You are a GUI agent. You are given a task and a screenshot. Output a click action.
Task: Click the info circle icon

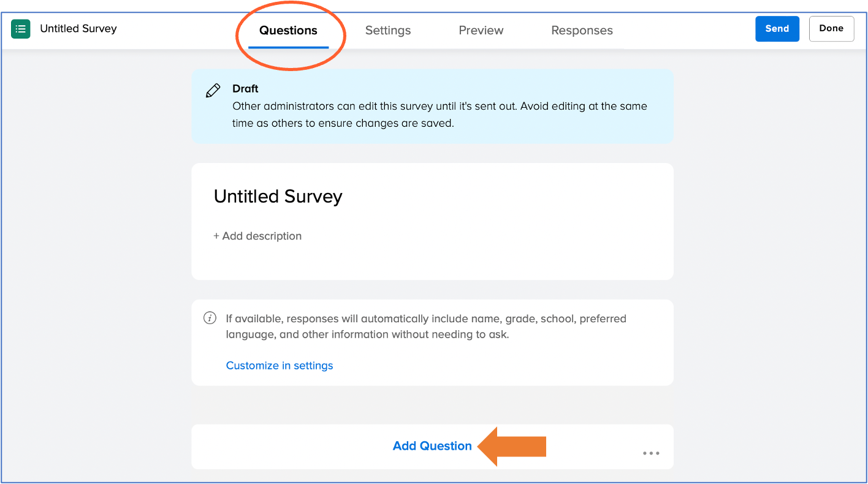[x=210, y=318]
